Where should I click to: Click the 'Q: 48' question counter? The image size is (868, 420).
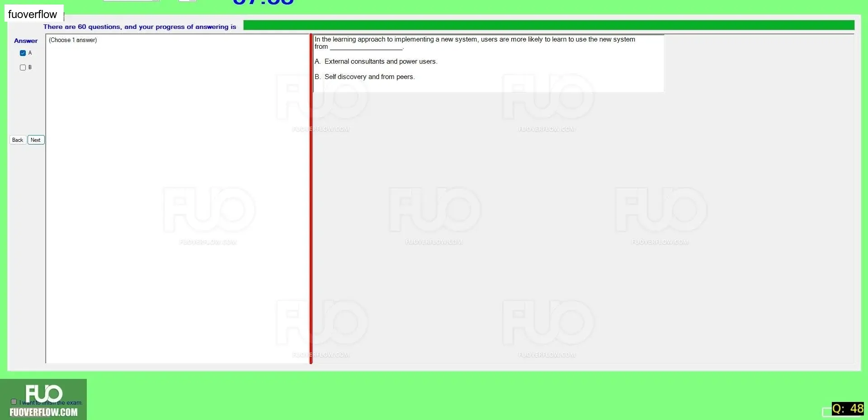point(848,409)
